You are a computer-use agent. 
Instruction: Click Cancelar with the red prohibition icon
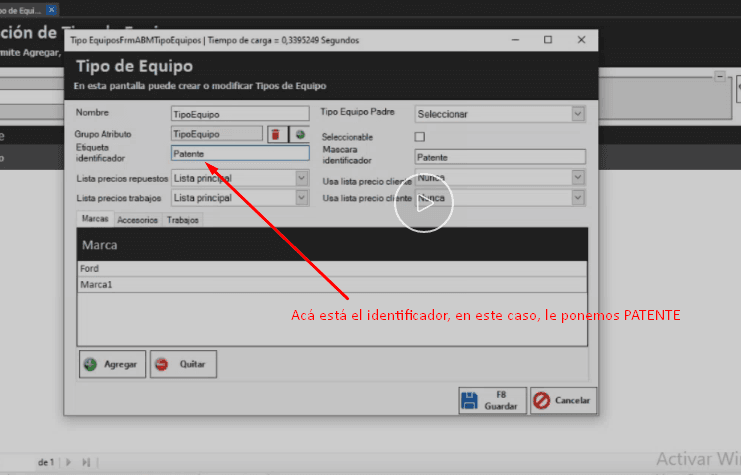click(x=563, y=401)
